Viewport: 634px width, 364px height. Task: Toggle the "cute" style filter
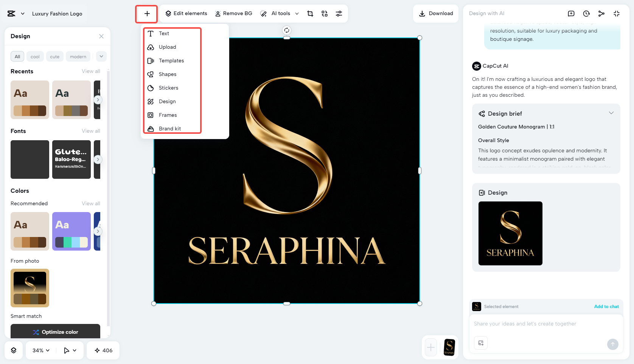click(54, 56)
